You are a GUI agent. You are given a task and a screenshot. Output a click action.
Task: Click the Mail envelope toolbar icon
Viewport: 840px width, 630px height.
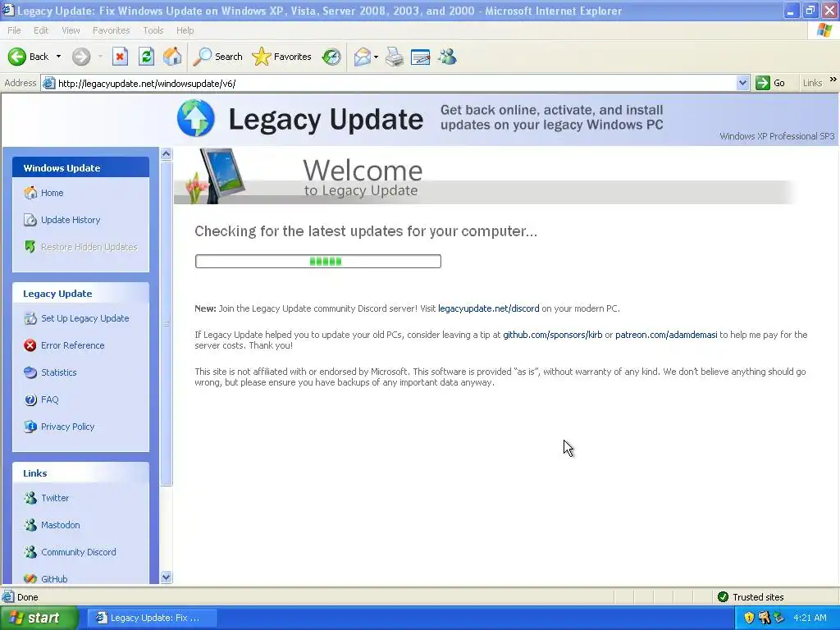[x=363, y=57]
